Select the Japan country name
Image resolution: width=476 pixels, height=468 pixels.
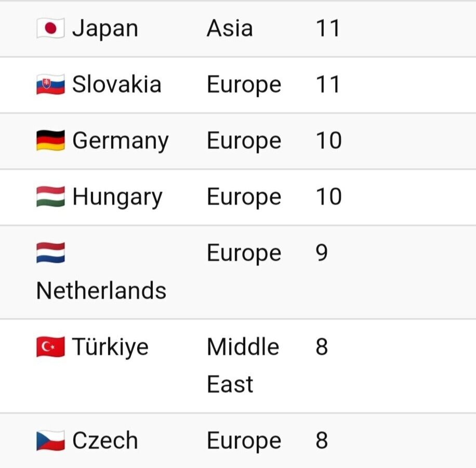(105, 29)
